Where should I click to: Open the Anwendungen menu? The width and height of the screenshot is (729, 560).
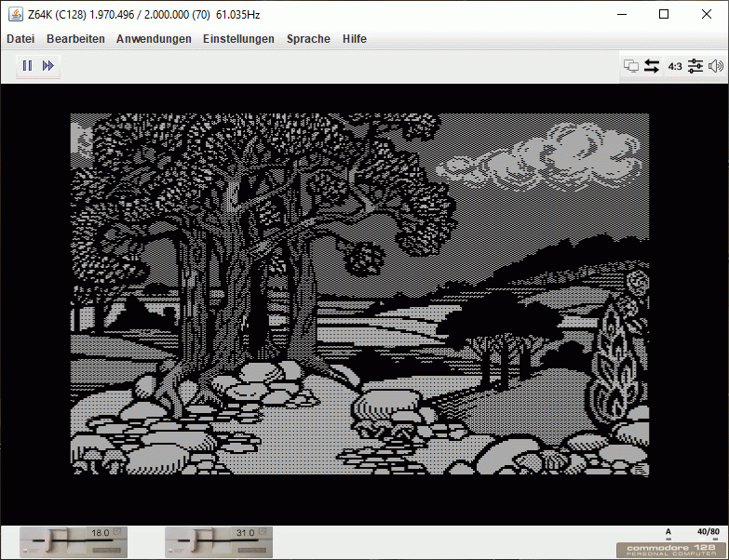coord(154,39)
